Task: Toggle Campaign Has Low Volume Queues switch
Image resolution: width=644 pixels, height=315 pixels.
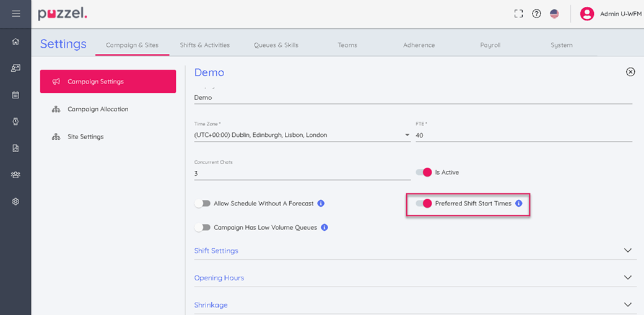Action: (202, 228)
